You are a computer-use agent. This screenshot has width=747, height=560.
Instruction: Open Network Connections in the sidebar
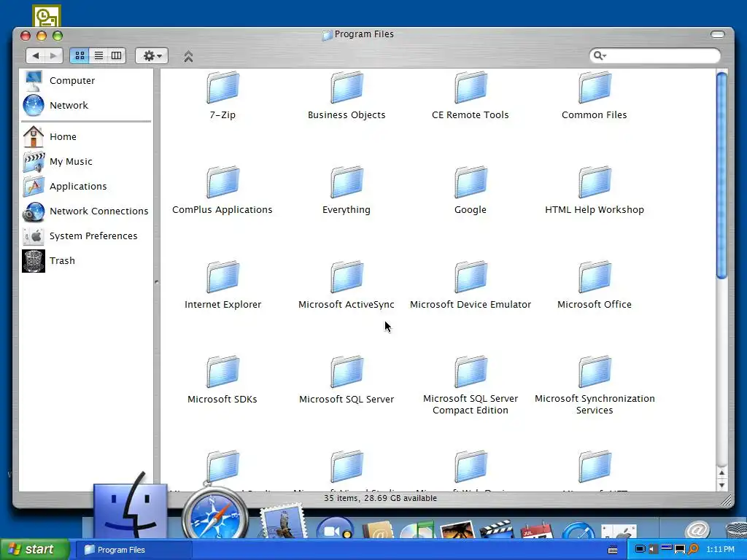pyautogui.click(x=86, y=211)
